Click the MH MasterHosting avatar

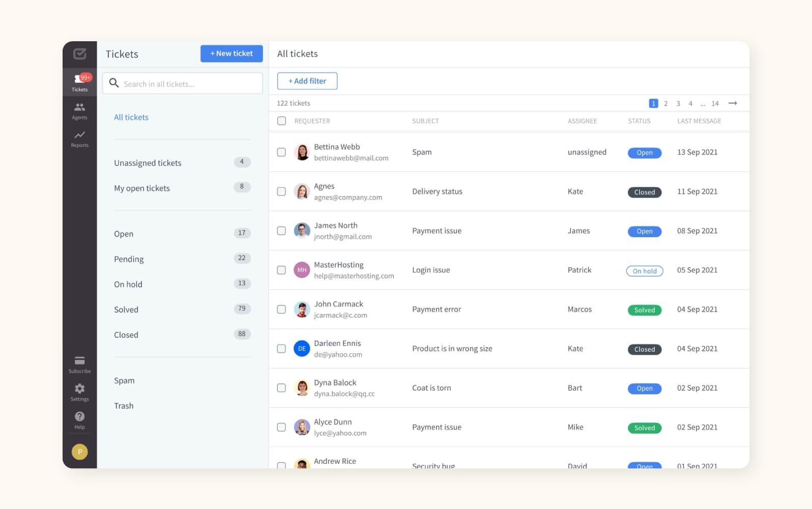pos(302,270)
